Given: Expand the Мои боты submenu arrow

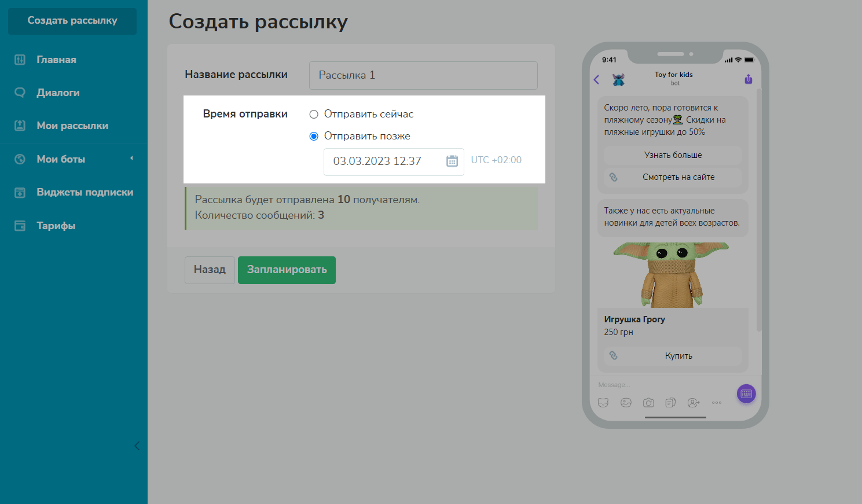Looking at the screenshot, I should click(x=131, y=159).
